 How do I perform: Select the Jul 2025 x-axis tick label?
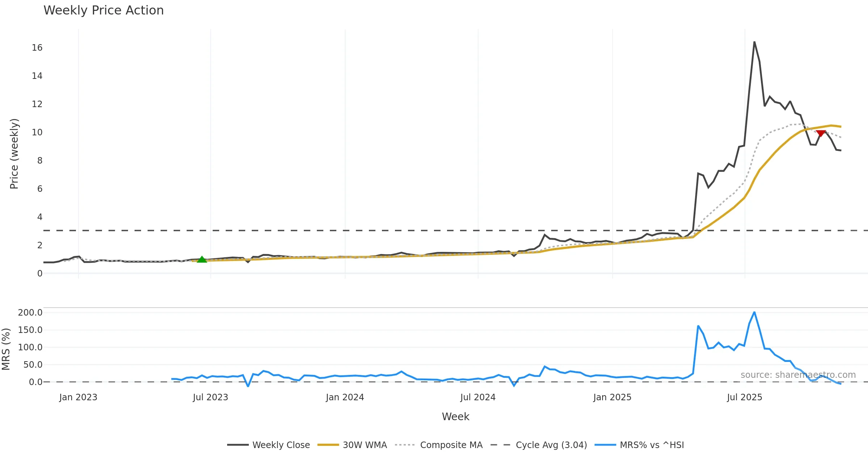[x=744, y=397]
